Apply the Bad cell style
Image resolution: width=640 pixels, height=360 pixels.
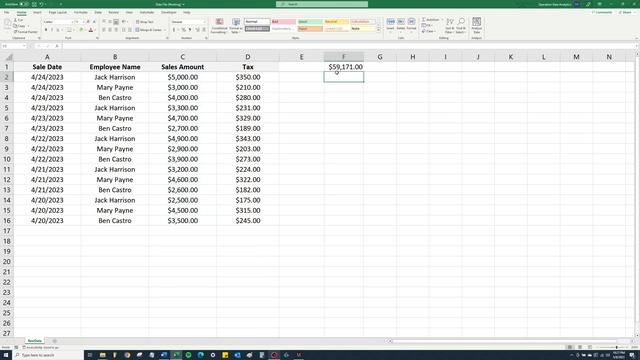click(x=283, y=22)
